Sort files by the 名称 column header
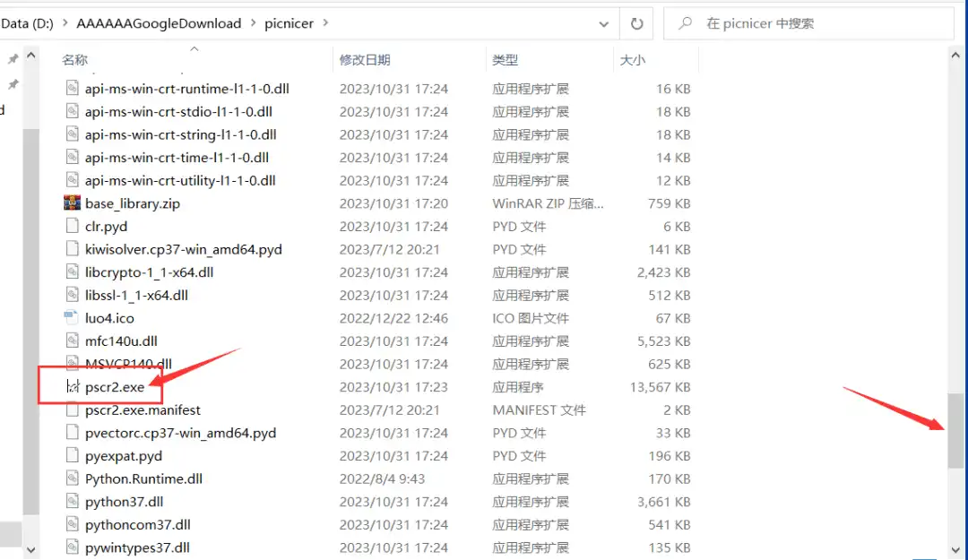 point(74,60)
